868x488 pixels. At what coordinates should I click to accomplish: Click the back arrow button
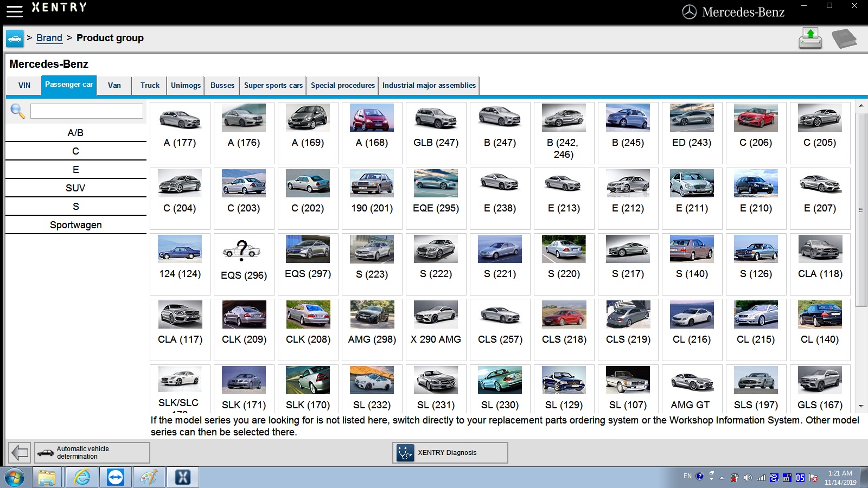(20, 452)
